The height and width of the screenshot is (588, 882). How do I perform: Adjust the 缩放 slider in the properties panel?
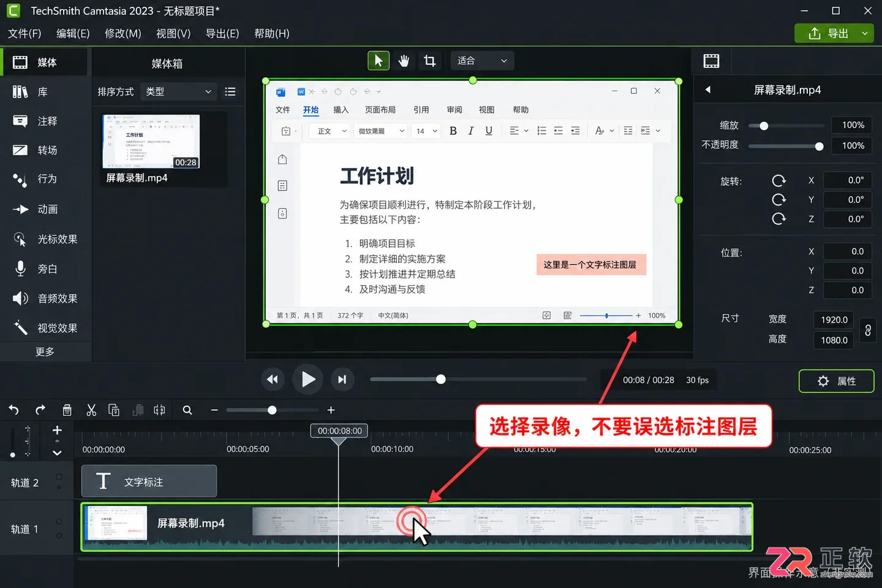[786, 126]
